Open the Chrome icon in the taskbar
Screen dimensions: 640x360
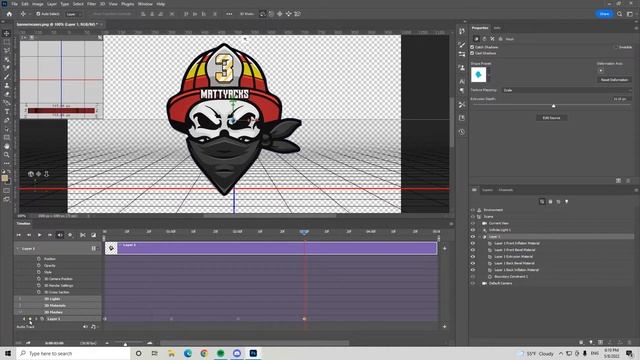tap(204, 353)
